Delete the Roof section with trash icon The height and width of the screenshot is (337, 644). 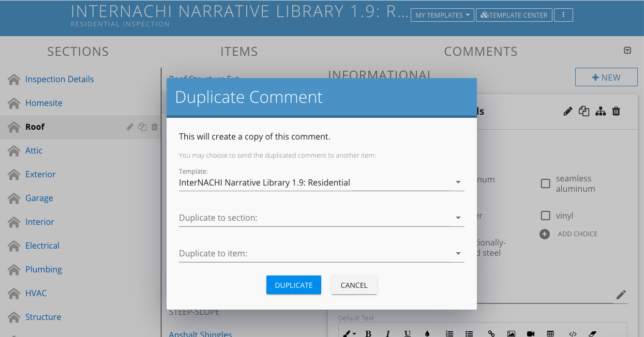click(154, 127)
